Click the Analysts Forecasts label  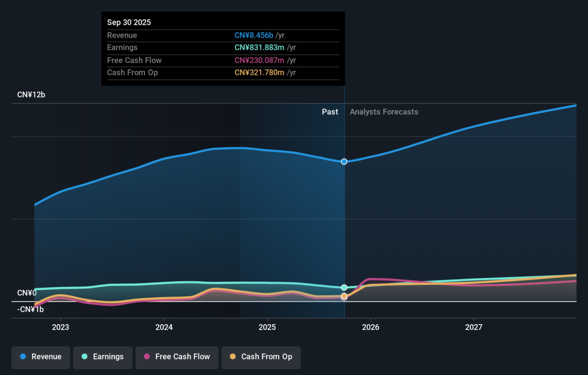[x=384, y=112]
